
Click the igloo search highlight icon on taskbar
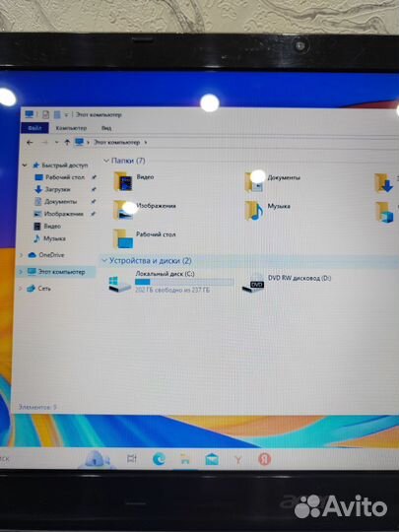point(96,459)
